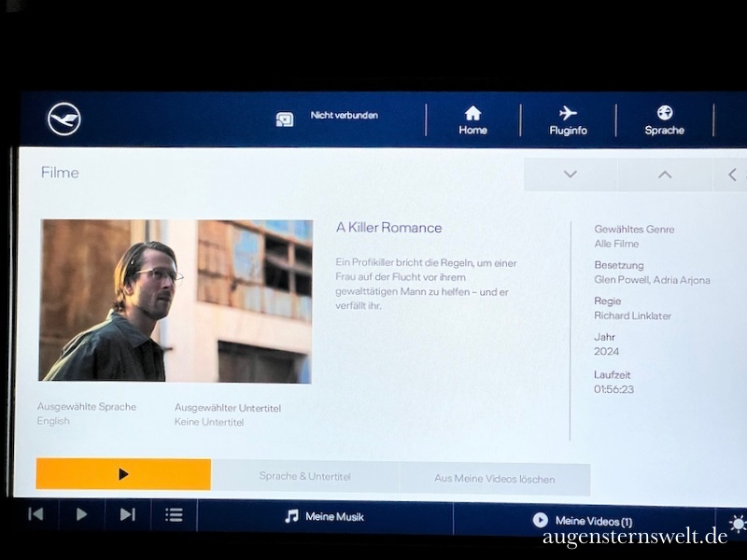Click the selected language English
Image resolution: width=747 pixels, height=560 pixels.
click(53, 421)
